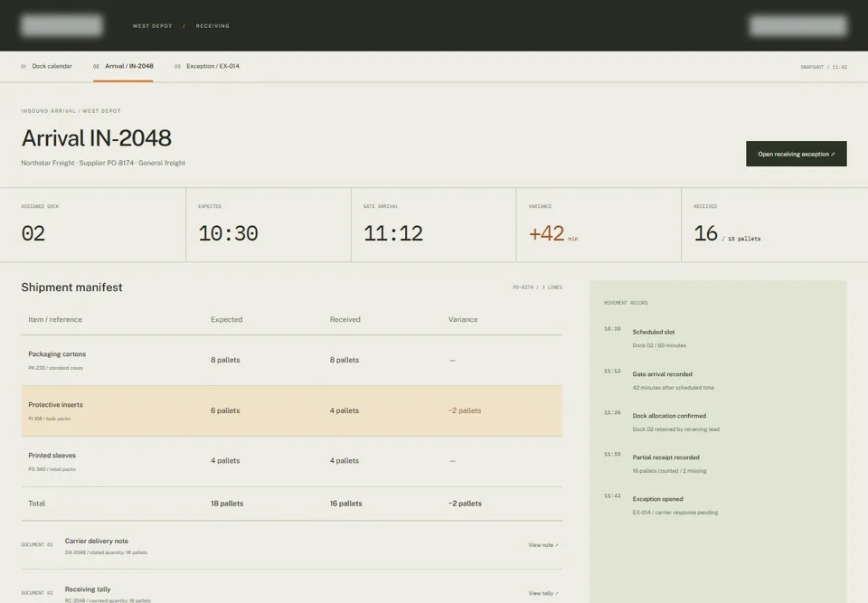Click the WEST DEPOT breadcrumb in header
This screenshot has width=868, height=603.
[x=152, y=26]
